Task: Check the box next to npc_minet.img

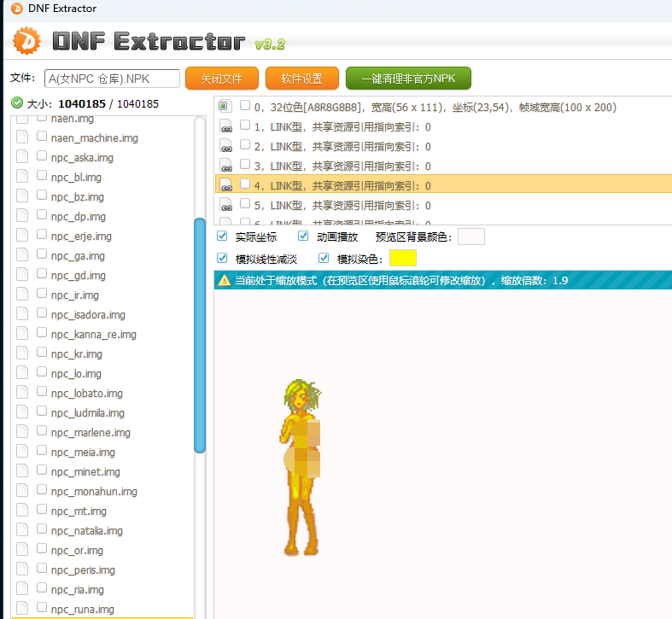Action: pyautogui.click(x=42, y=470)
